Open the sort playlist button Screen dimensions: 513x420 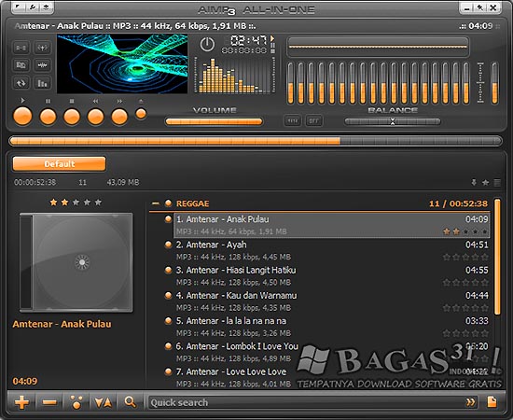103,402
